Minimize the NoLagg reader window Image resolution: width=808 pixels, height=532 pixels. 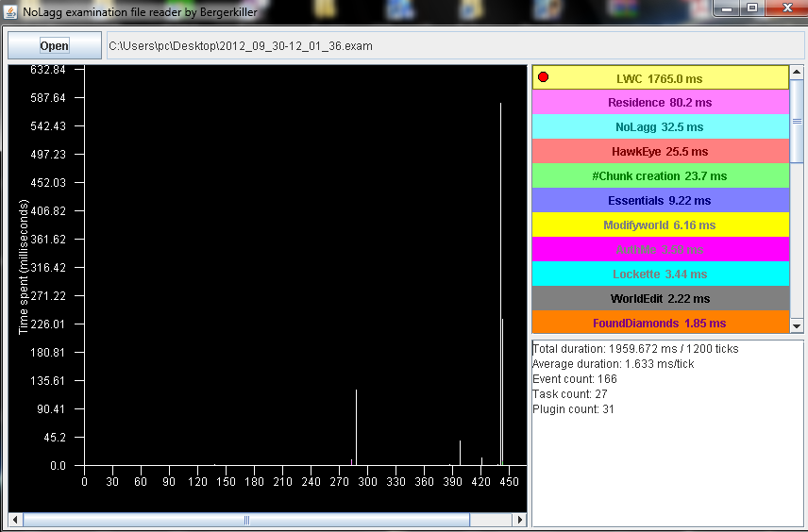click(727, 8)
